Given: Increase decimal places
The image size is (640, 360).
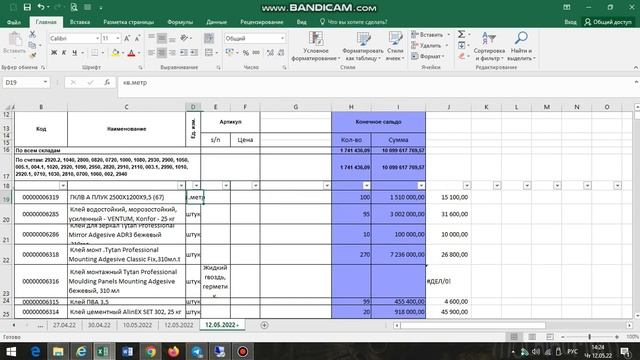Looking at the screenshot, I should tap(270, 53).
